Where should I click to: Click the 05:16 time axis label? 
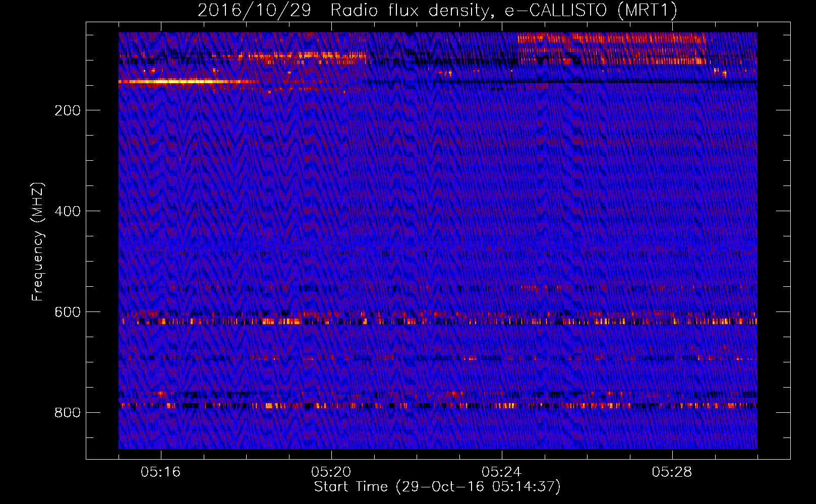(x=160, y=472)
